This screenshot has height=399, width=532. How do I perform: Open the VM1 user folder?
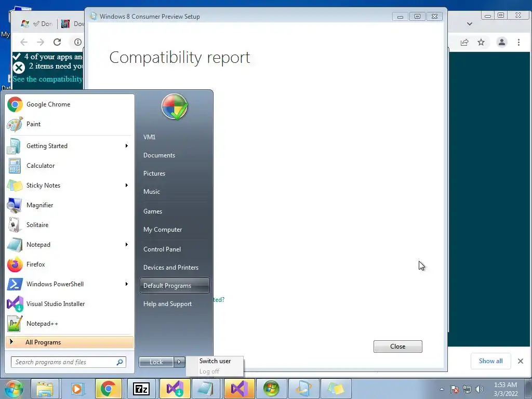175,137
